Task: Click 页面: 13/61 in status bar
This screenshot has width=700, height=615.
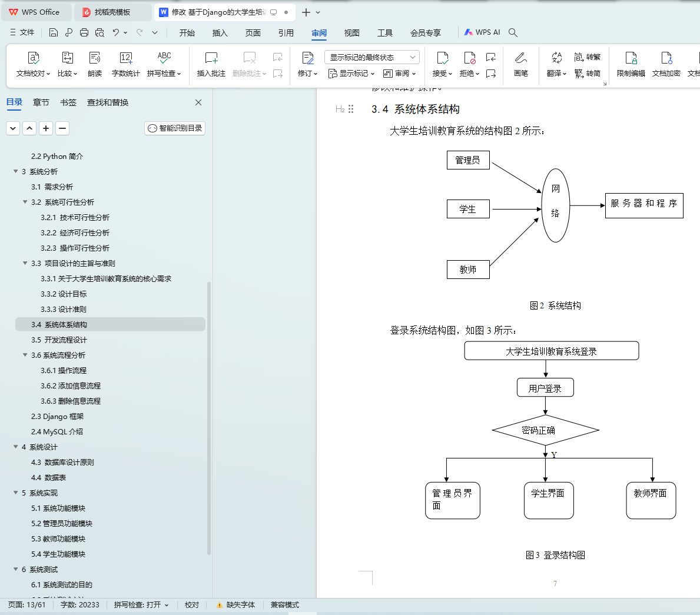Action: (x=26, y=605)
